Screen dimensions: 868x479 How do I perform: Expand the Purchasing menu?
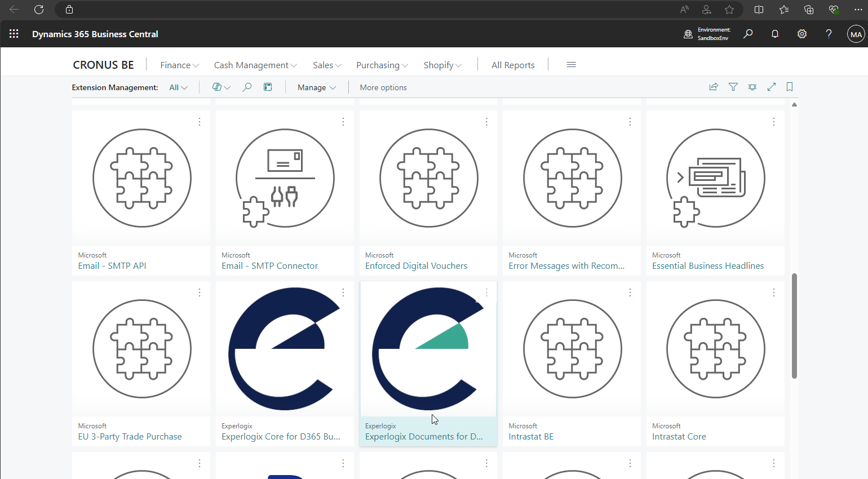pyautogui.click(x=382, y=65)
